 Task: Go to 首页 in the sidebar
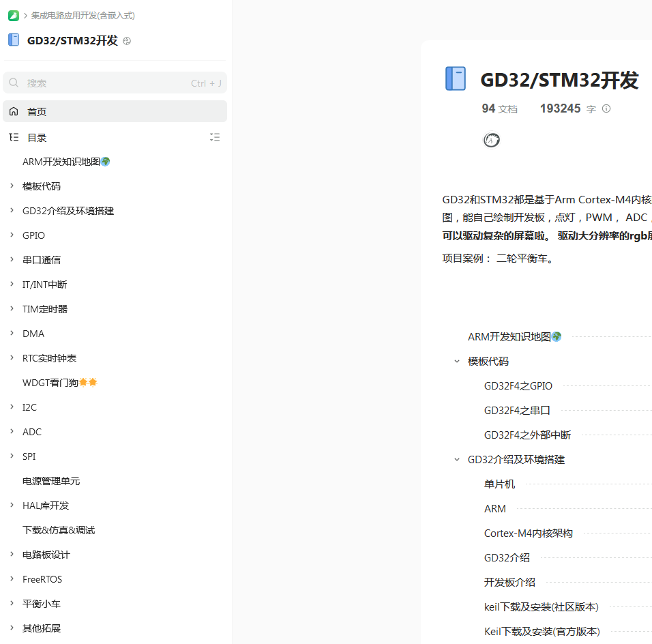[x=115, y=111]
